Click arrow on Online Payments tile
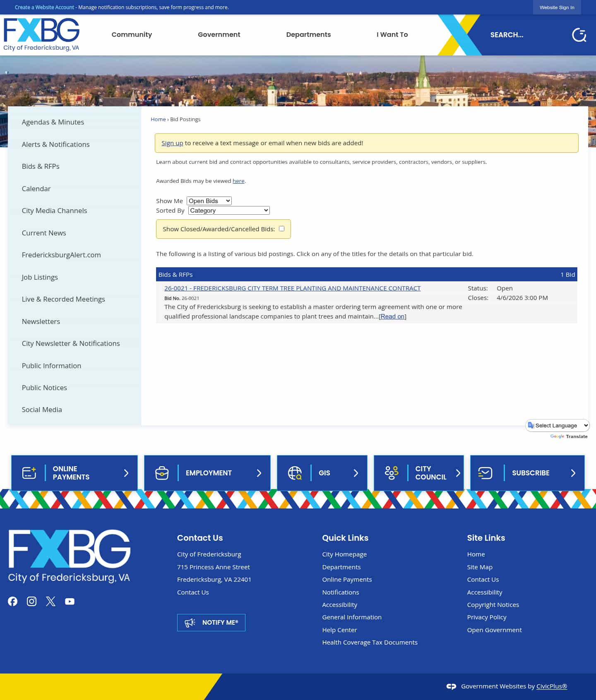 tap(126, 473)
